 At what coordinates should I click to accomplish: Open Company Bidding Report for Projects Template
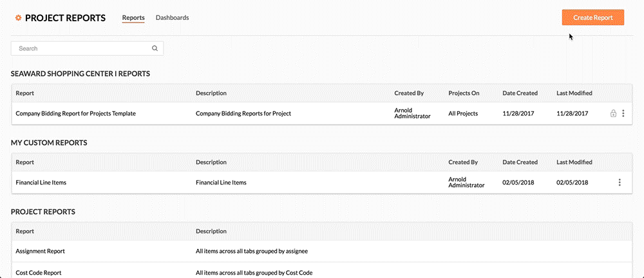(75, 114)
